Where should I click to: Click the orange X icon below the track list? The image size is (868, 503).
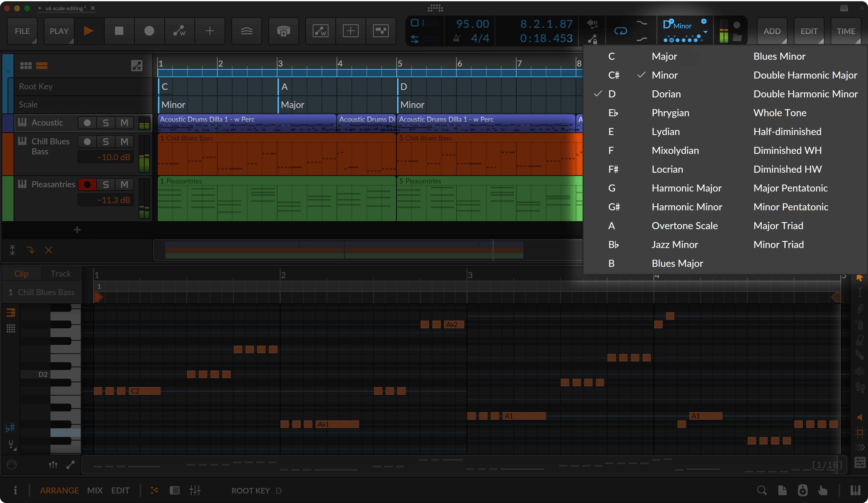(48, 250)
